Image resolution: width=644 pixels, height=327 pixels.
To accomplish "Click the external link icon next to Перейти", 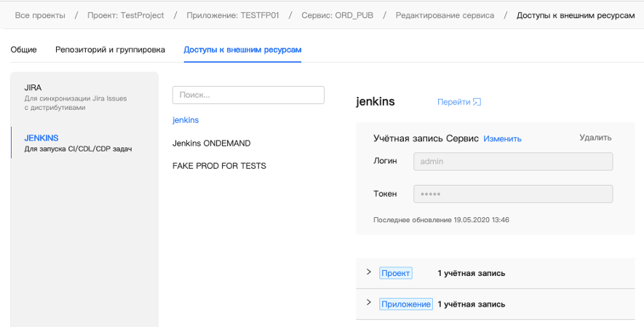I will pos(477,103).
